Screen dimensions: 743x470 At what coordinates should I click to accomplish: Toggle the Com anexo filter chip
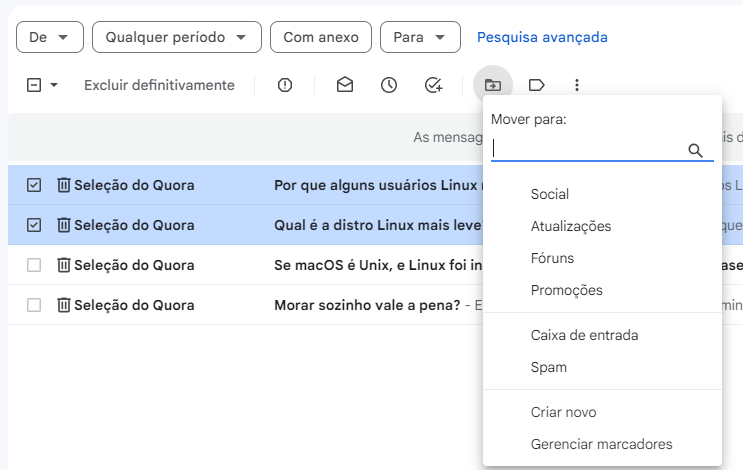coord(321,37)
